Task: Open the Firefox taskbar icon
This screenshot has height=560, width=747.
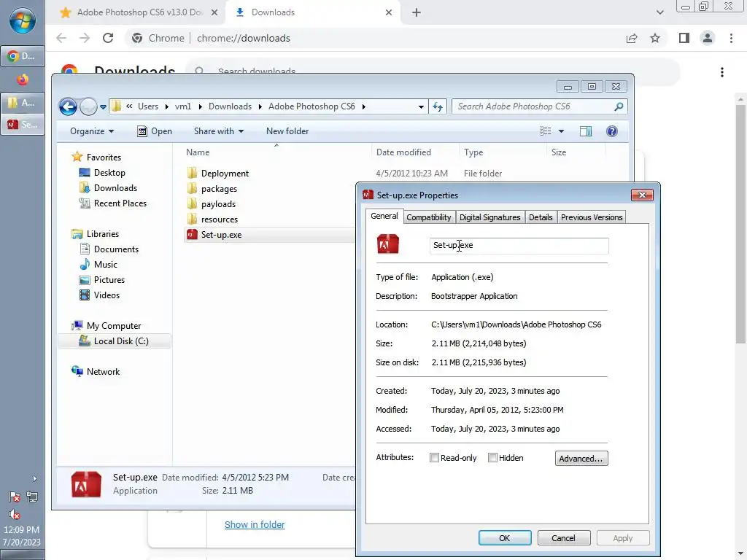Action: click(x=23, y=79)
